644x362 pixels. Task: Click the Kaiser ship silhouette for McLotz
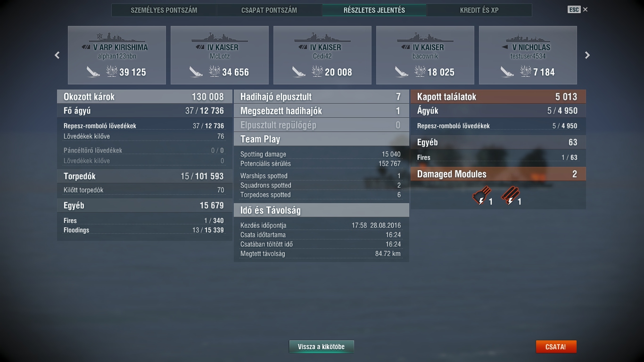pyautogui.click(x=220, y=37)
